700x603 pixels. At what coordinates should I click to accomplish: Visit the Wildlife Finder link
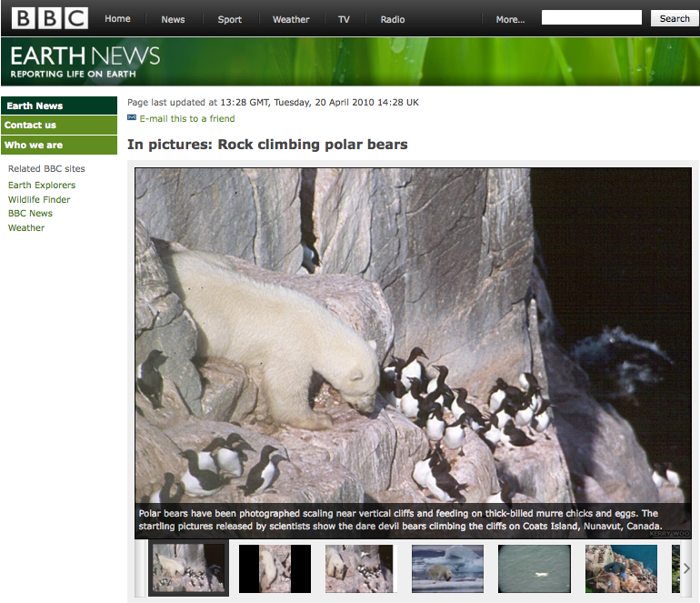click(x=39, y=199)
